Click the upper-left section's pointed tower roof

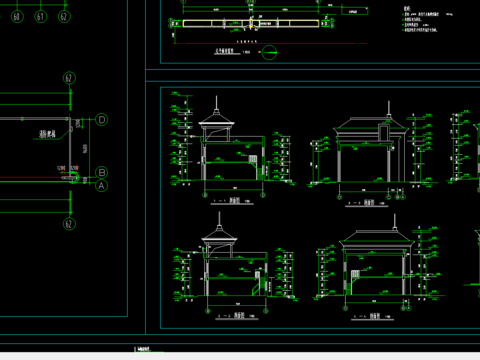(x=217, y=117)
